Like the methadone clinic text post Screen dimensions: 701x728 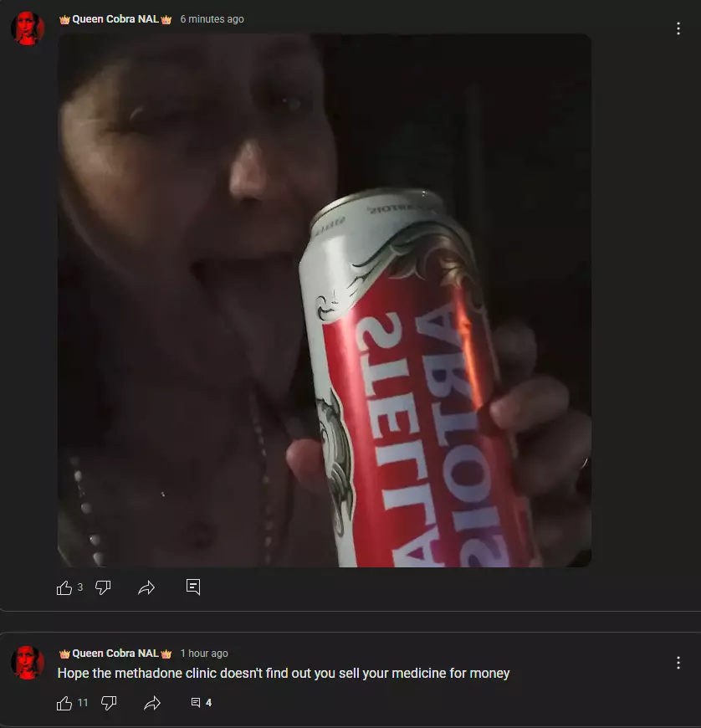64,704
